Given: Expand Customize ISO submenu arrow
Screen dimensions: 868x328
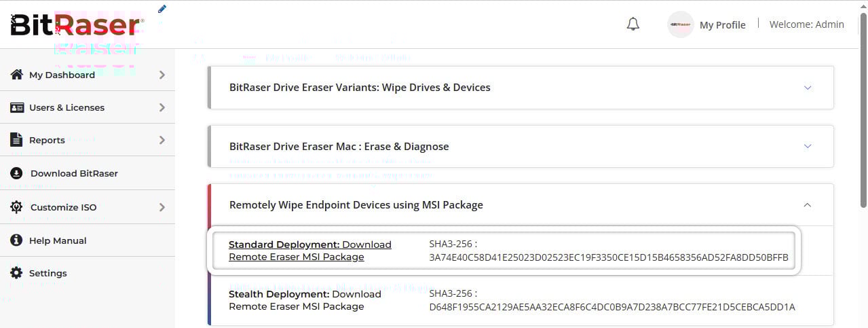Looking at the screenshot, I should click(x=162, y=207).
